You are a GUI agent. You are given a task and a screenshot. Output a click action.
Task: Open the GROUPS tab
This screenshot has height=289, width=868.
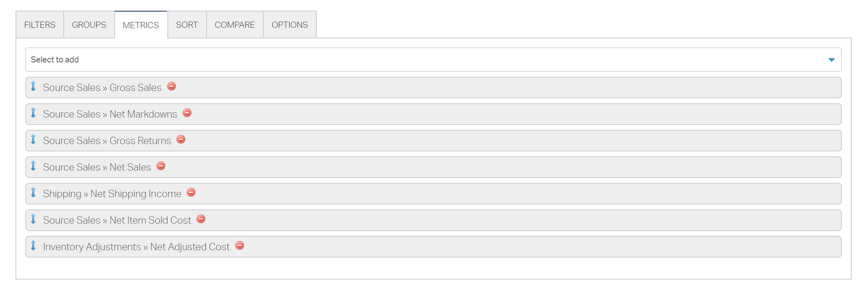click(x=89, y=25)
